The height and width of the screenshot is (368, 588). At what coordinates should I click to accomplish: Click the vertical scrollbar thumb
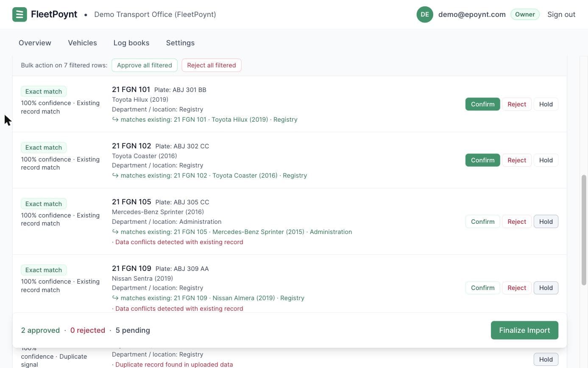[584, 230]
